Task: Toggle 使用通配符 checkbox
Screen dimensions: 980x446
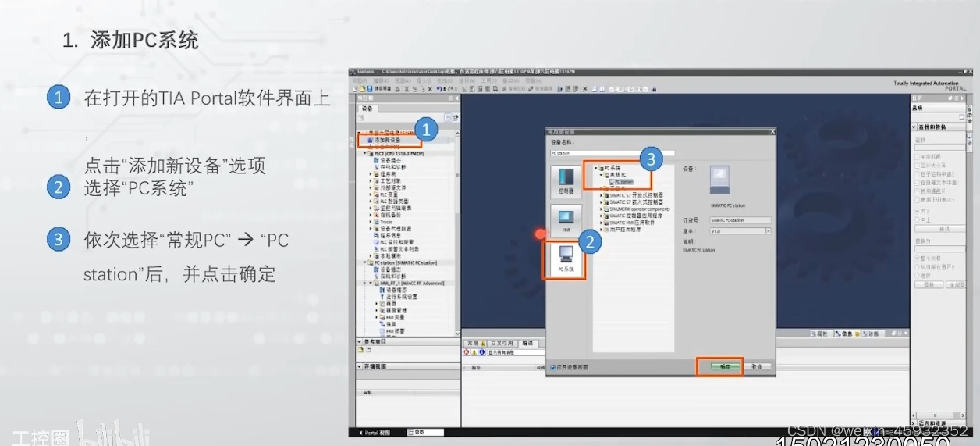Action: point(917,191)
